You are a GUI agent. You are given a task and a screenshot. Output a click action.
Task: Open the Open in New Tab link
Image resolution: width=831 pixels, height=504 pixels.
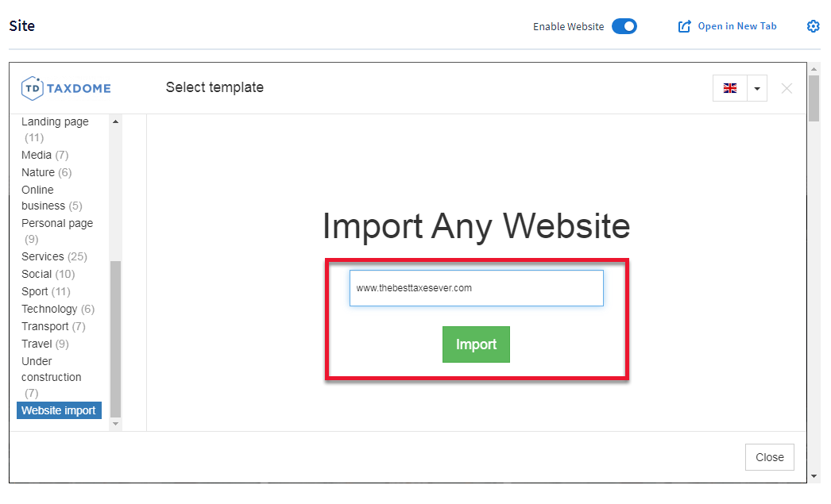click(736, 26)
